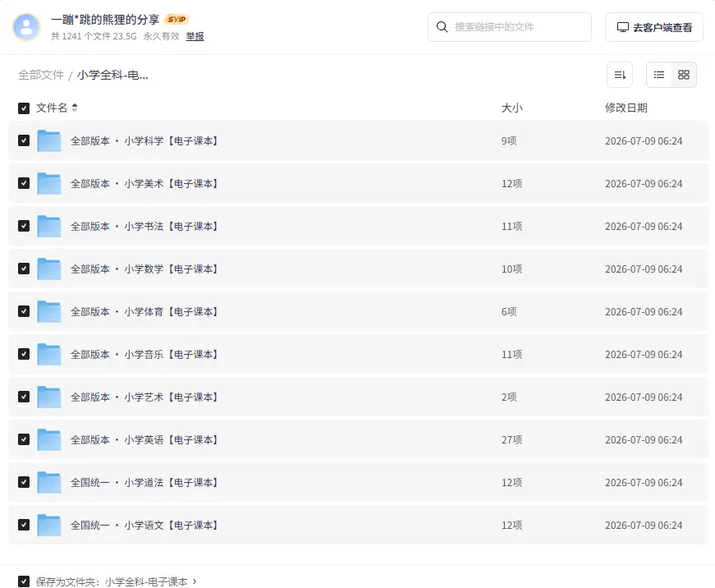715x588 pixels.
Task: Click the 文件名 column header label
Action: [52, 108]
